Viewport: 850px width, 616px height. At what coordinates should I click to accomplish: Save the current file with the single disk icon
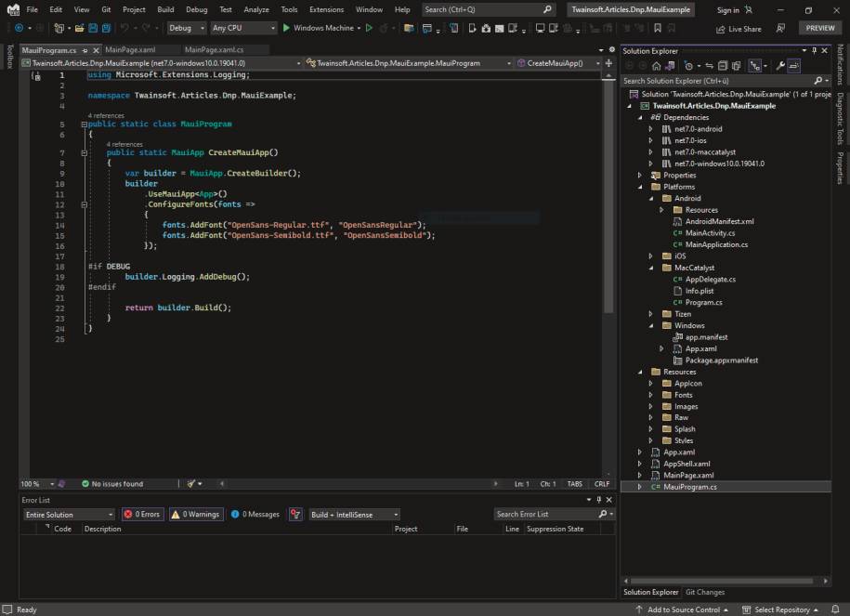click(93, 28)
